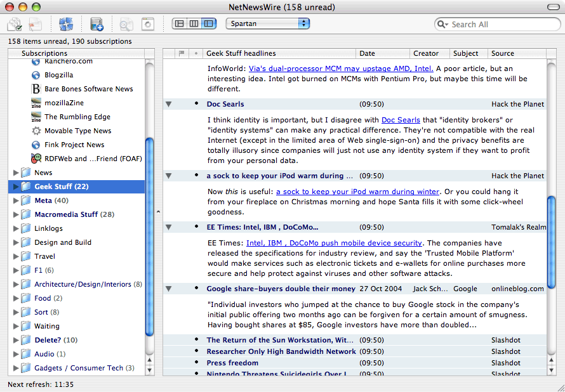Select the combined view layout button
This screenshot has width=565, height=392.
pos(208,23)
